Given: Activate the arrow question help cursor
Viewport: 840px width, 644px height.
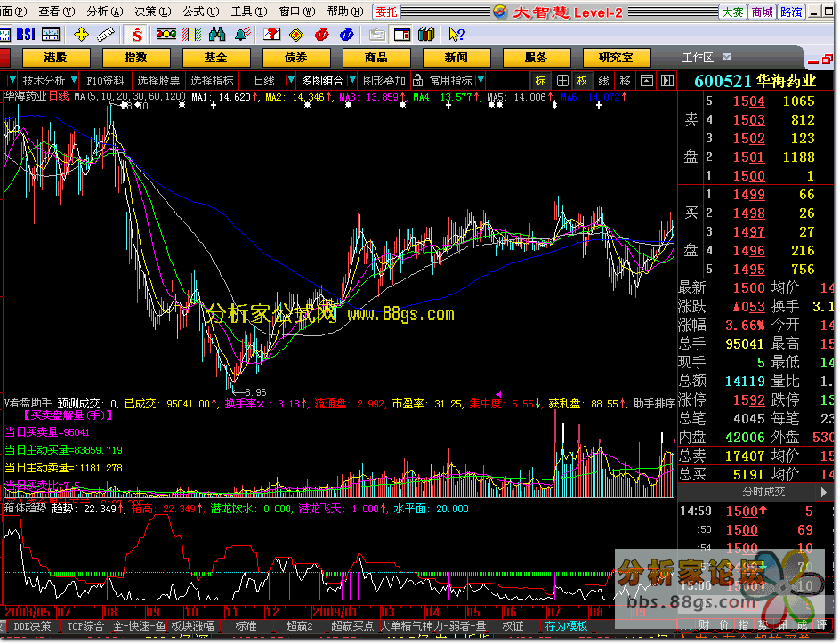Looking at the screenshot, I should tap(456, 35).
